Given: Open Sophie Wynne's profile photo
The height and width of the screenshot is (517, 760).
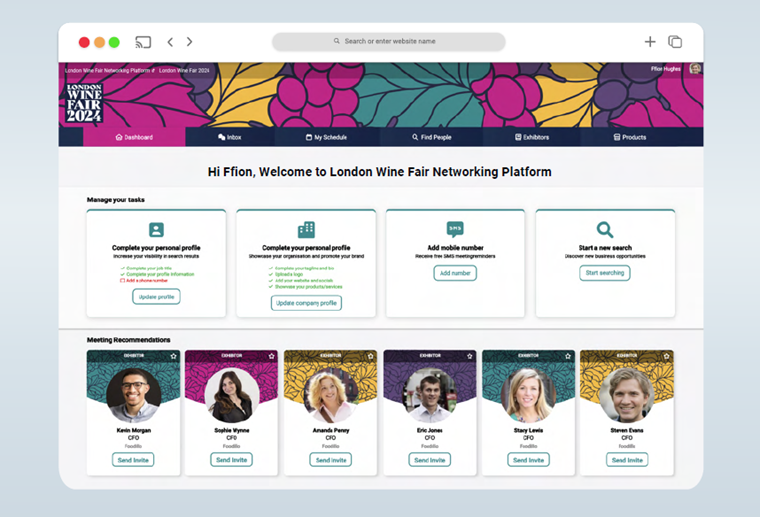Looking at the screenshot, I should point(232,395).
